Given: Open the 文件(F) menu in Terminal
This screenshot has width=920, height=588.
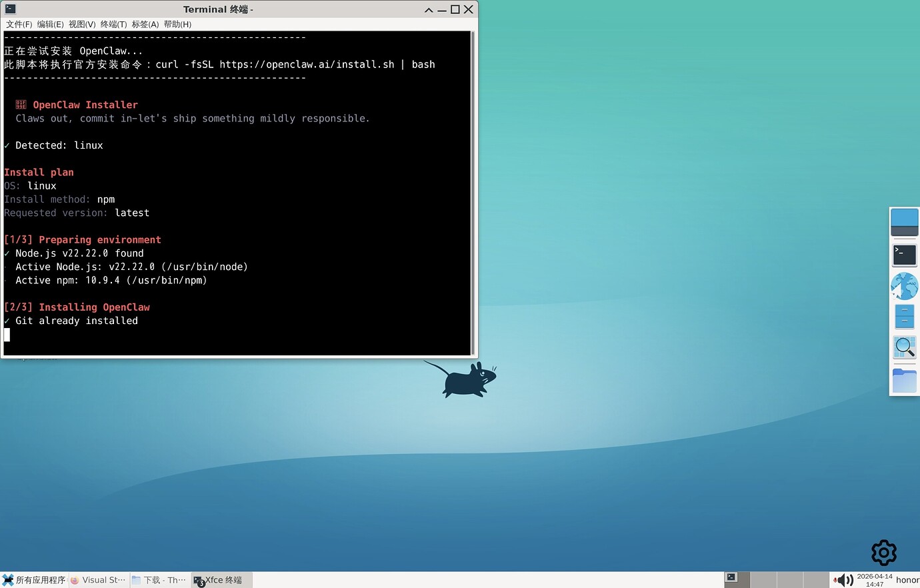Looking at the screenshot, I should pyautogui.click(x=19, y=25).
